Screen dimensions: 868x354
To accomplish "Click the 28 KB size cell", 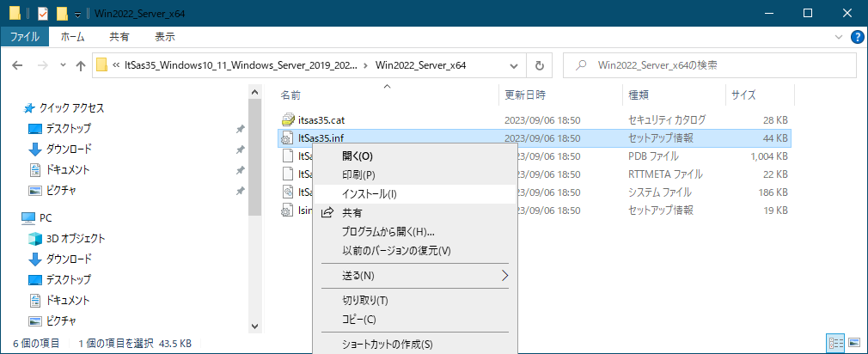I will point(775,119).
